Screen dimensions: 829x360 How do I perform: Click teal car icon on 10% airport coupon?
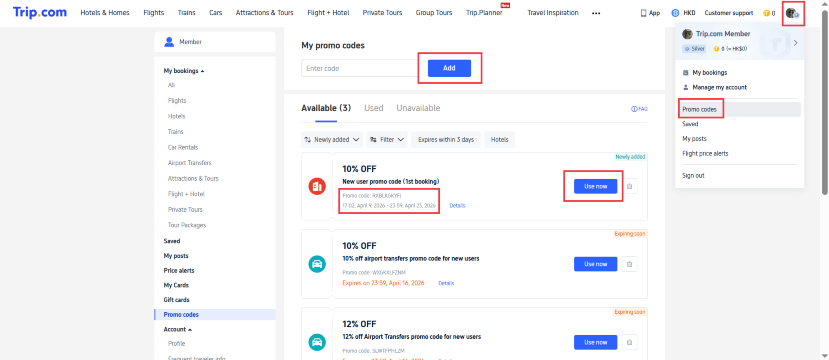tap(317, 264)
